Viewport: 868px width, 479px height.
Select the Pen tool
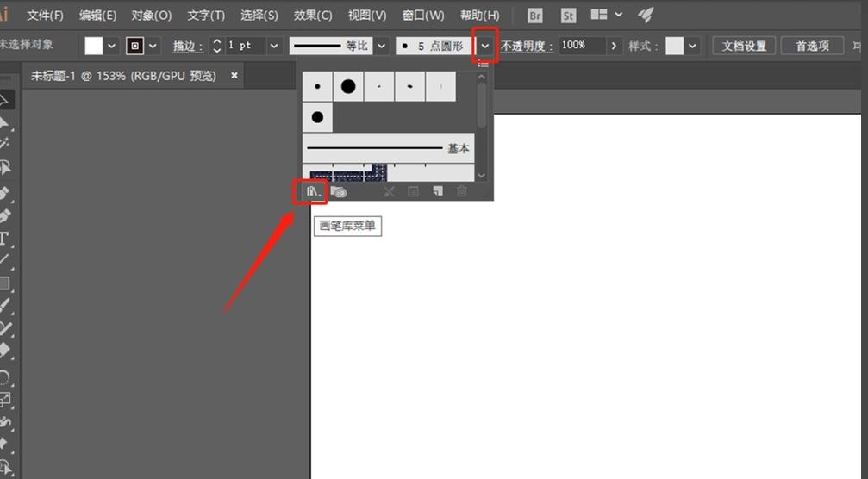[4, 193]
